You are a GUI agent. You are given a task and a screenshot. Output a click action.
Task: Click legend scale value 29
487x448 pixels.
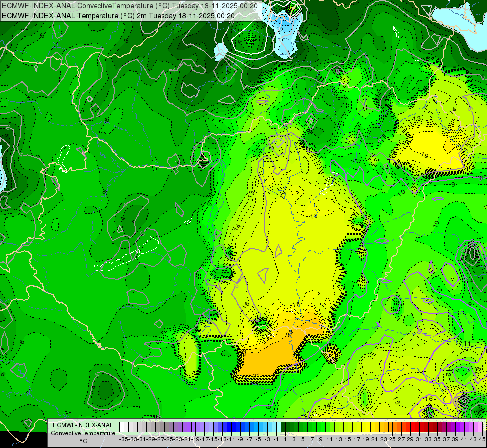410,439
